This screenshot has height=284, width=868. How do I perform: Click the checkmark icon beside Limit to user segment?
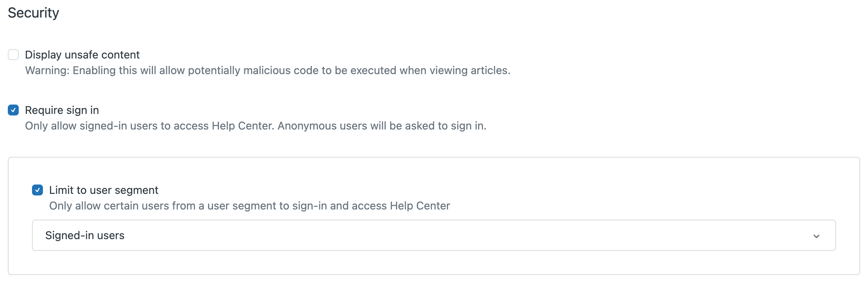tap(37, 190)
